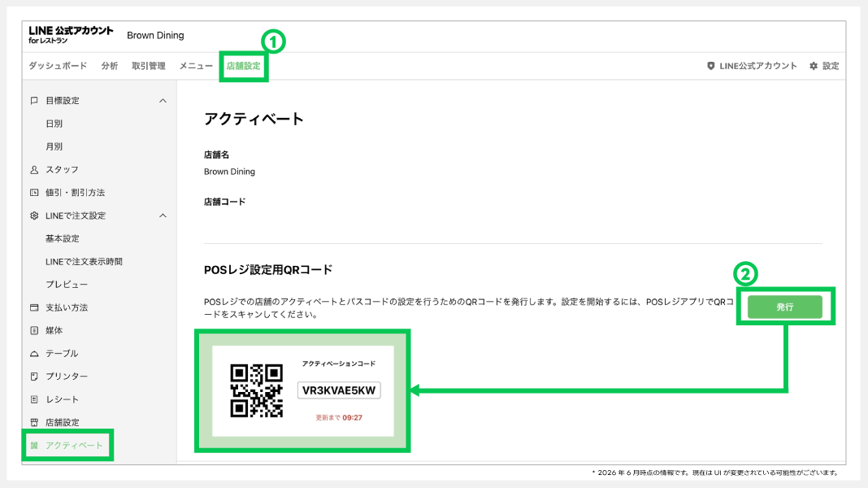Click the QR icon for アクティベート
Viewport: 868px width, 488px height.
point(34,446)
